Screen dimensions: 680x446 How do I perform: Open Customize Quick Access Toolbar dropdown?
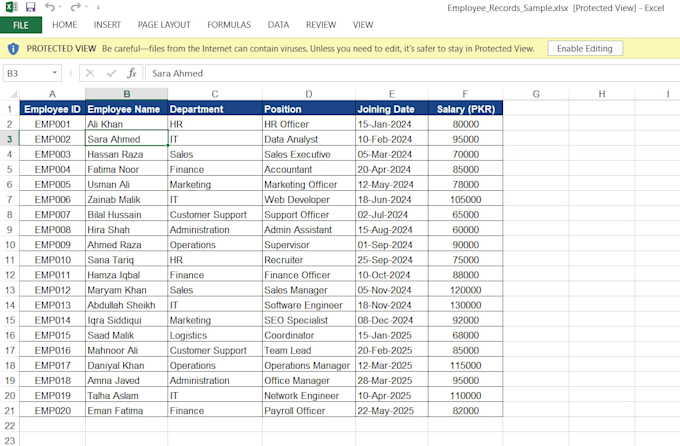coord(98,7)
